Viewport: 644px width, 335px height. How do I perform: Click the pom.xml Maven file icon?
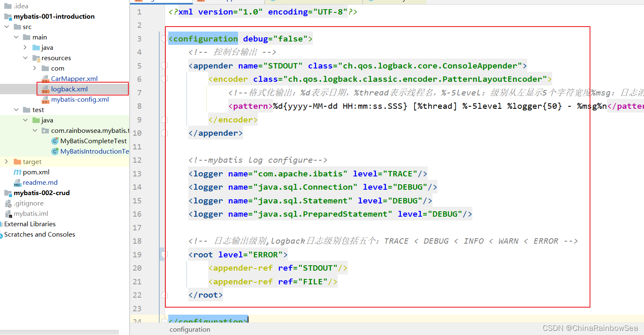(17, 172)
